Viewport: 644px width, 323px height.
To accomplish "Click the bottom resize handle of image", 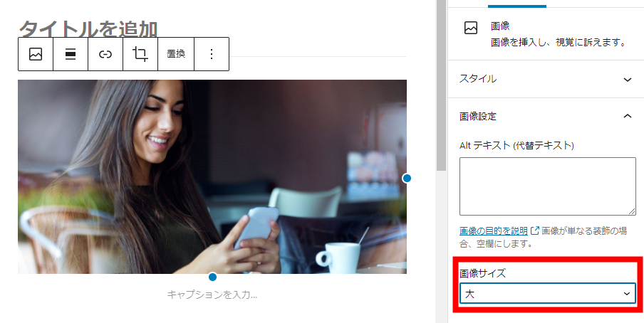I will pyautogui.click(x=212, y=277).
